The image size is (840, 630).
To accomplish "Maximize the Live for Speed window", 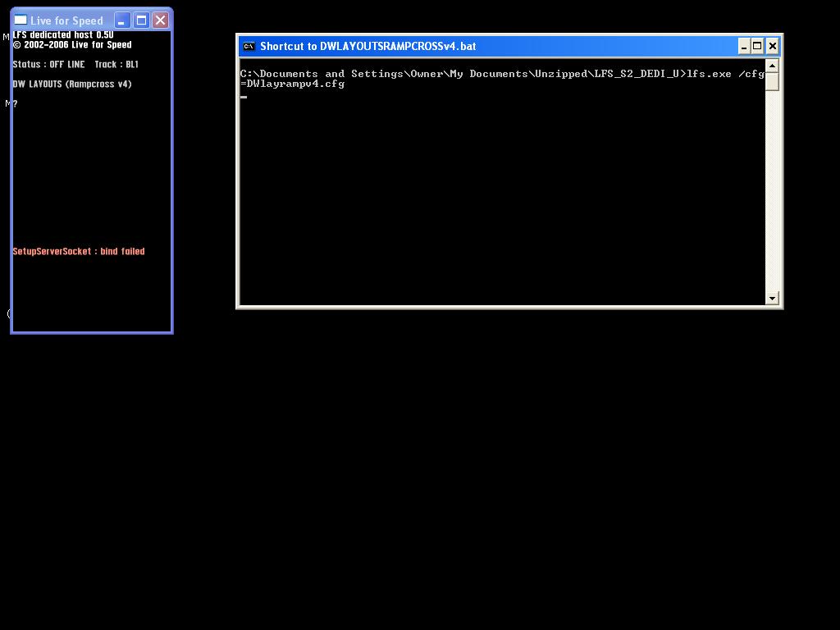I will click(141, 21).
